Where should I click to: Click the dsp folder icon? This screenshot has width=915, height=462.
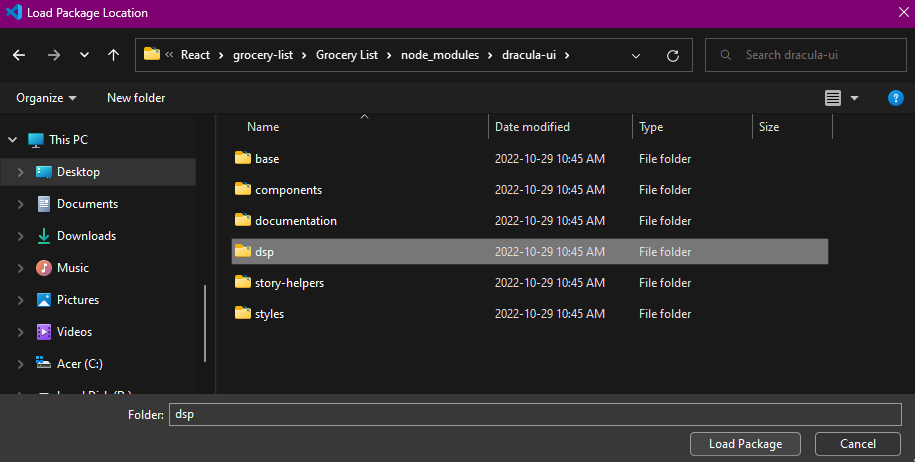click(243, 250)
